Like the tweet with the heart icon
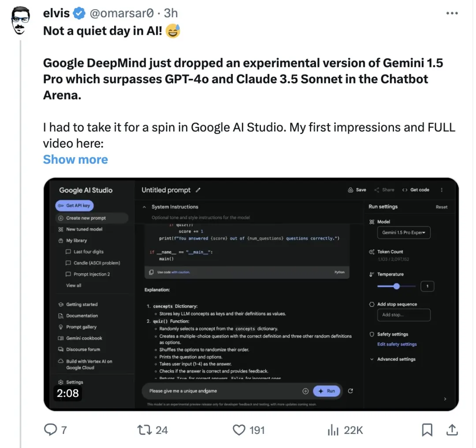Screen dimensions: 476x448 (239, 430)
